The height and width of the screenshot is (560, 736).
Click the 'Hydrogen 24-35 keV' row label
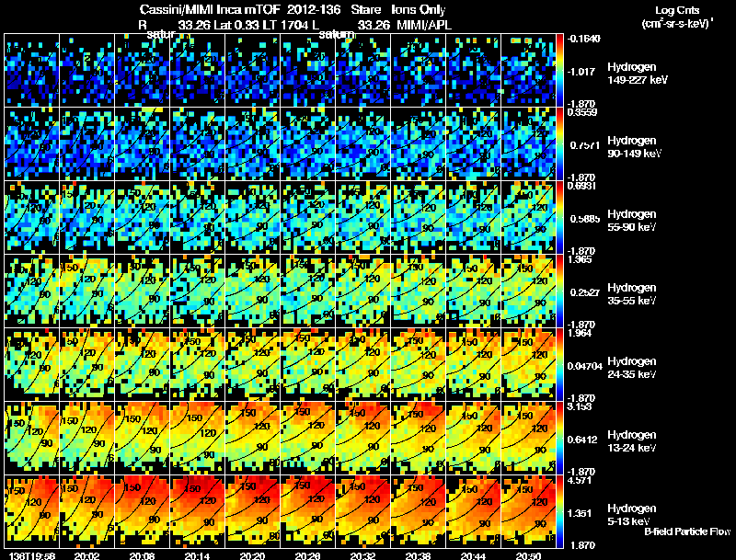pos(632,368)
